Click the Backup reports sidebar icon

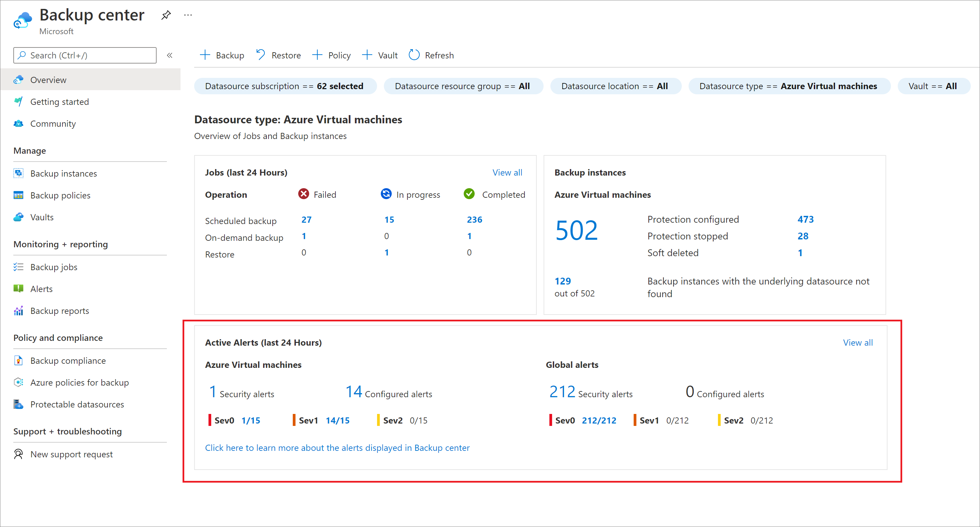(x=19, y=311)
